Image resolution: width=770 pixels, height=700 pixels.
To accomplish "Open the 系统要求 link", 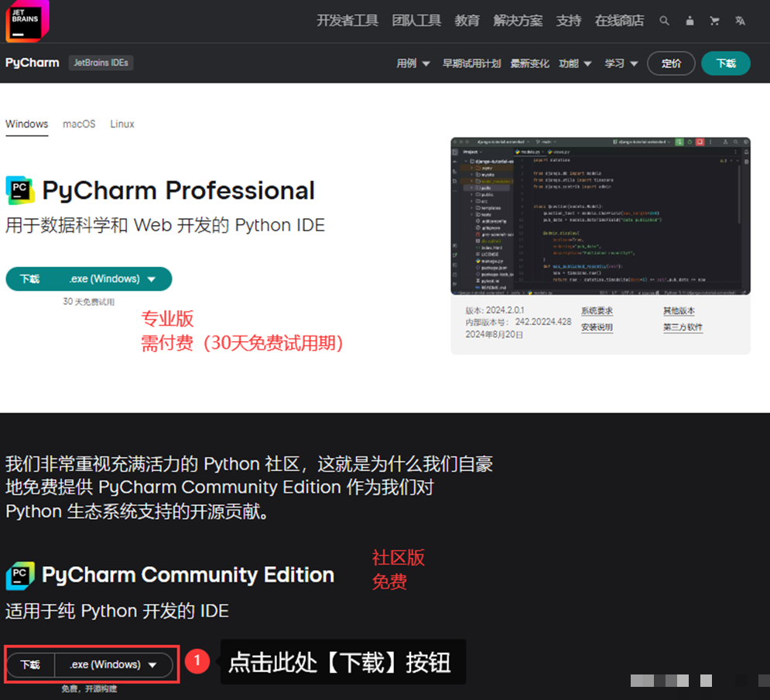I will pos(597,311).
